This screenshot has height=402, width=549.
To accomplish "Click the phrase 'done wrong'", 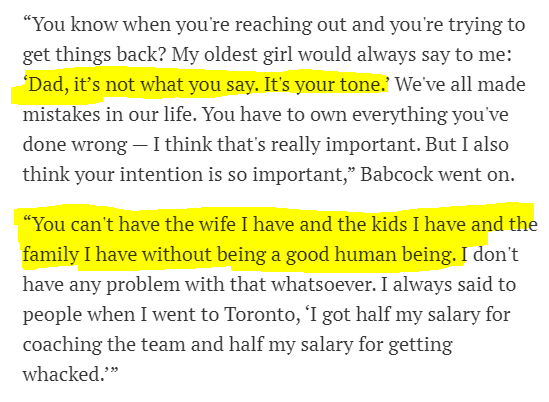I will pos(75,145).
